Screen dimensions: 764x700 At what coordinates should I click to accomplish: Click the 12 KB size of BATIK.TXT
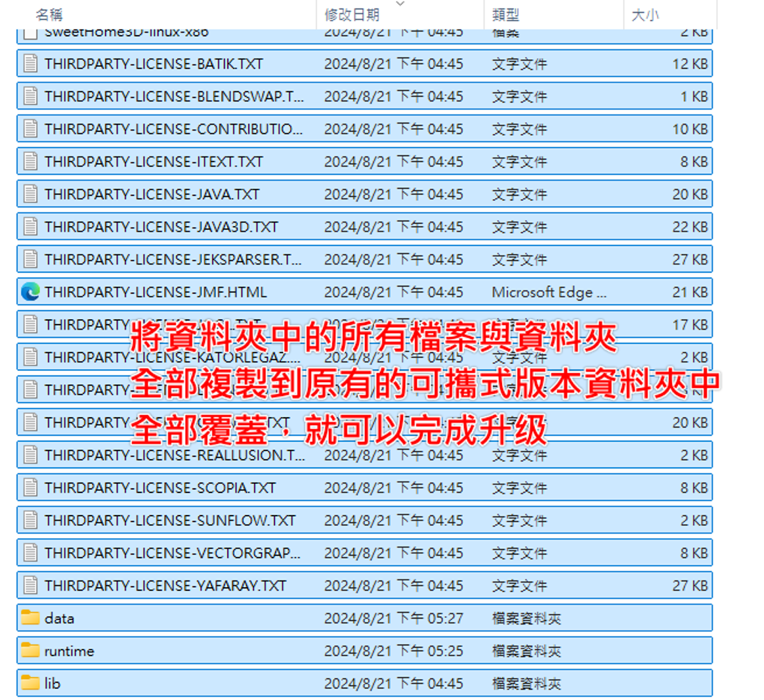tap(690, 64)
